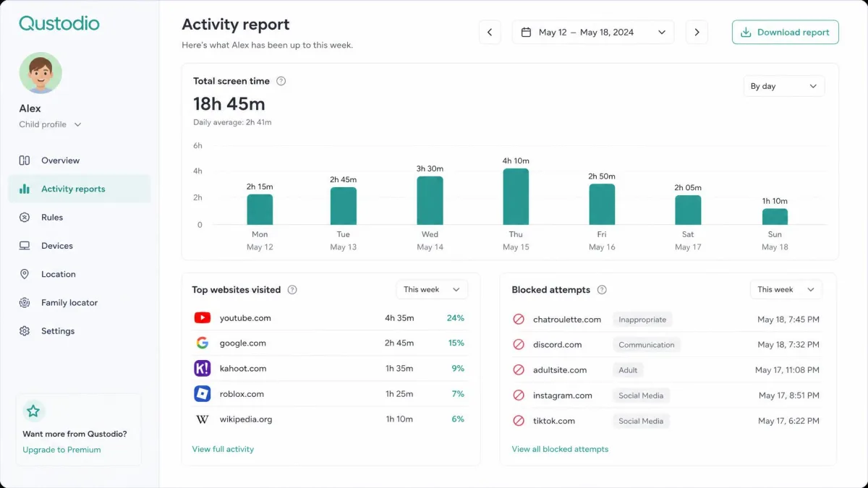Click View all blocked attempts link
This screenshot has width=868, height=488.
pos(560,449)
